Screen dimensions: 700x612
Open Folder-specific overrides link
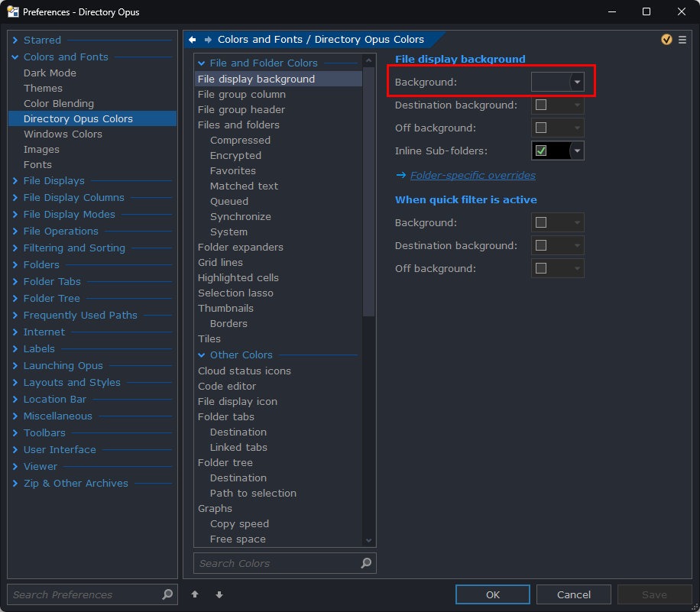coord(473,176)
